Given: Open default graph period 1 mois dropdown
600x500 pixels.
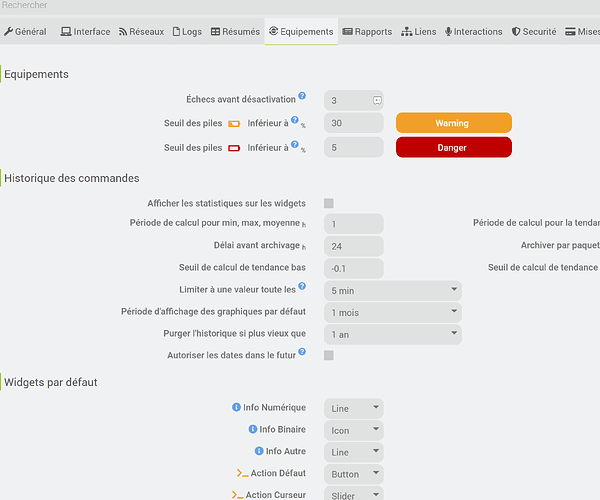Looking at the screenshot, I should tap(393, 313).
